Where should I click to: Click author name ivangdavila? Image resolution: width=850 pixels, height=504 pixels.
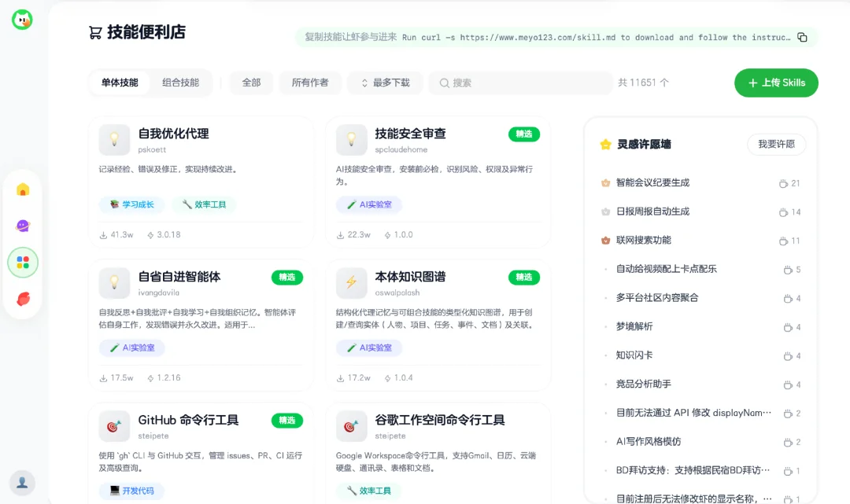click(x=158, y=292)
